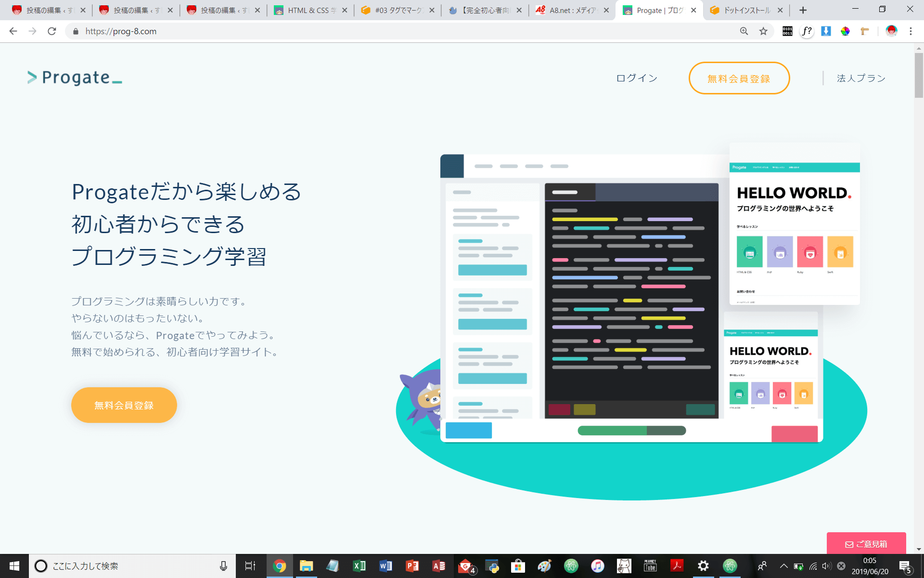Click the Progate logo
The image size is (924, 578).
click(75, 78)
